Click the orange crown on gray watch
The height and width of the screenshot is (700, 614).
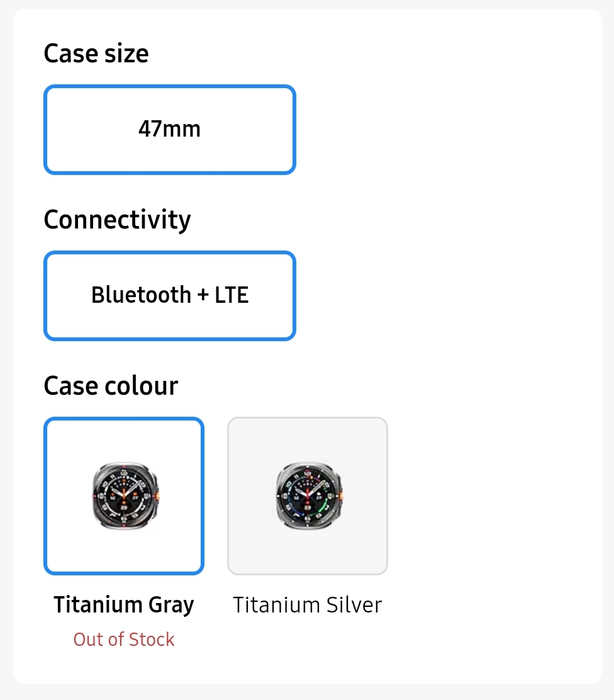pyautogui.click(x=158, y=495)
